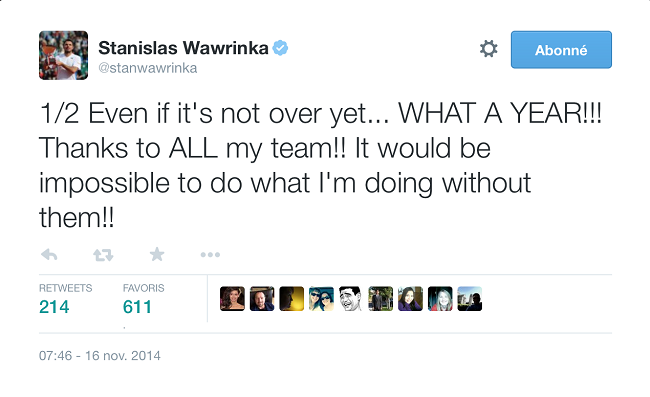
Task: Open the Stanislas Wawrinka name link
Action: tap(183, 48)
